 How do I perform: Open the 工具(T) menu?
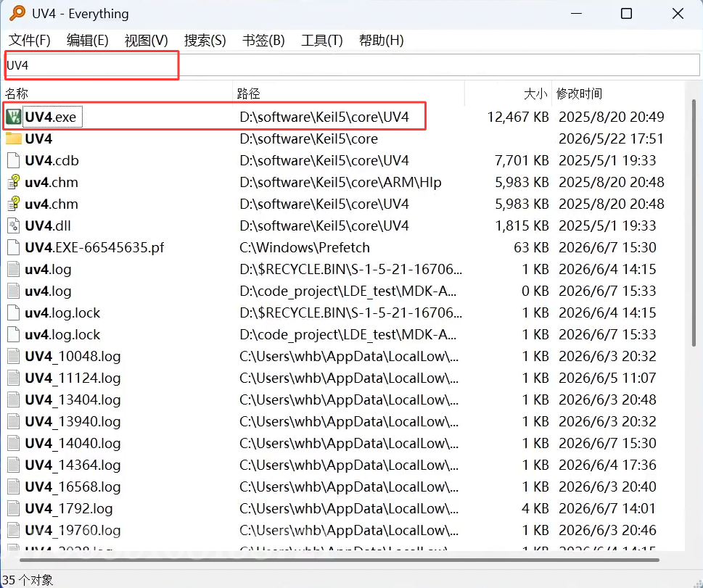tap(322, 41)
